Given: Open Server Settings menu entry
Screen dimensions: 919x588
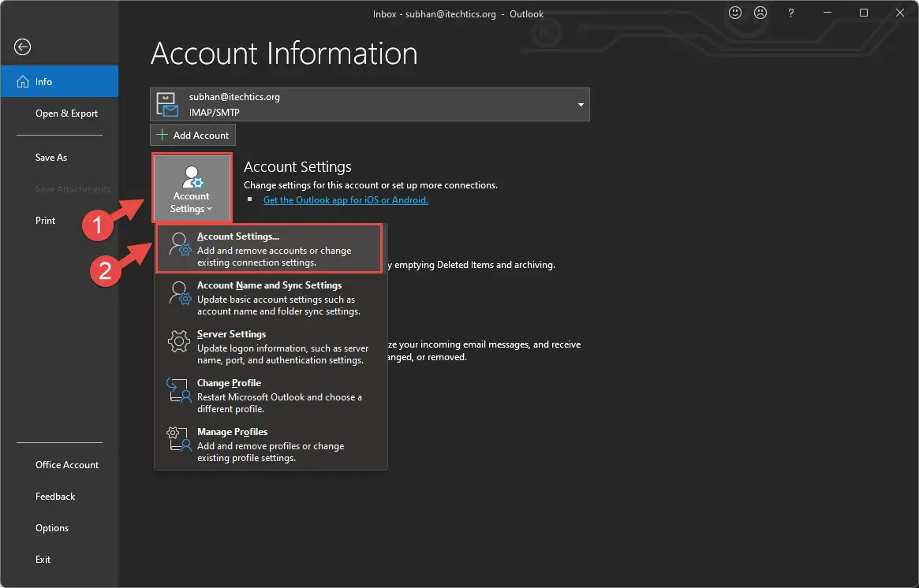Looking at the screenshot, I should [x=271, y=346].
